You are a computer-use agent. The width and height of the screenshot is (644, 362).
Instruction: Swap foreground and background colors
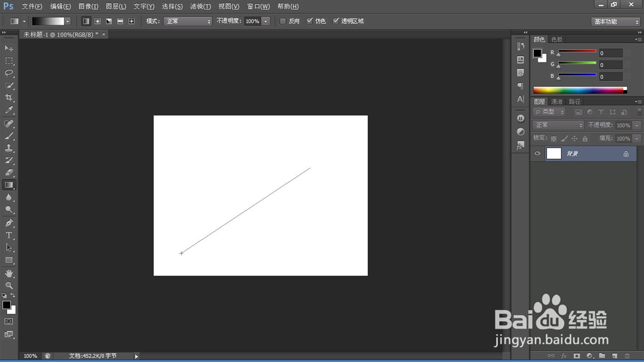(x=13, y=296)
